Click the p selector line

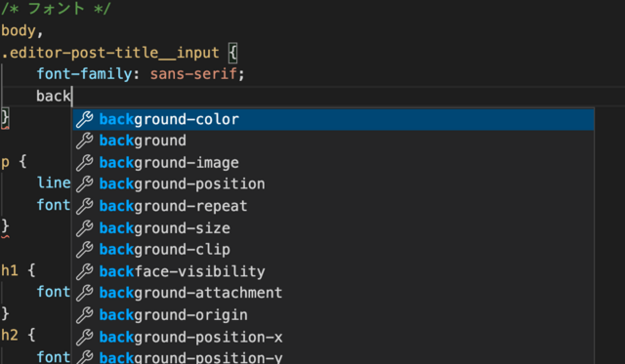14,162
